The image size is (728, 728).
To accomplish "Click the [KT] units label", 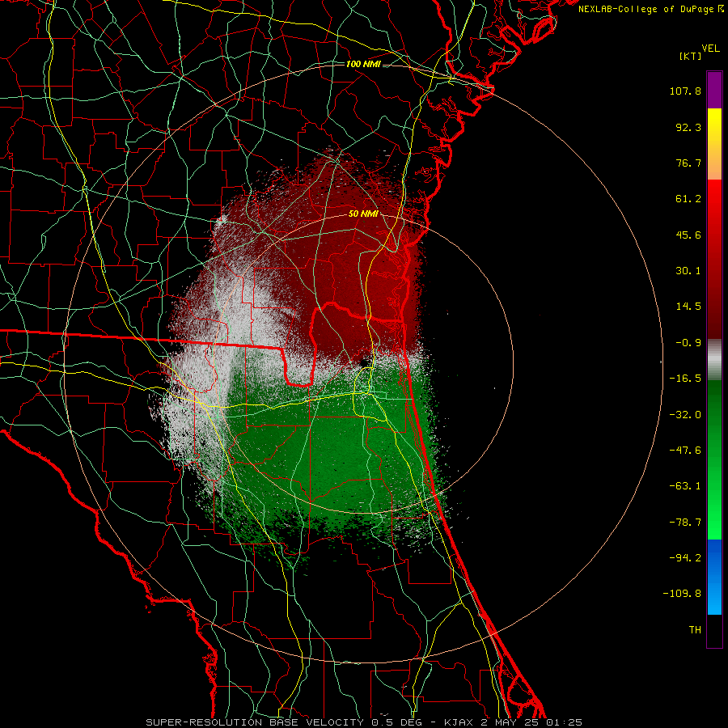I will point(691,56).
